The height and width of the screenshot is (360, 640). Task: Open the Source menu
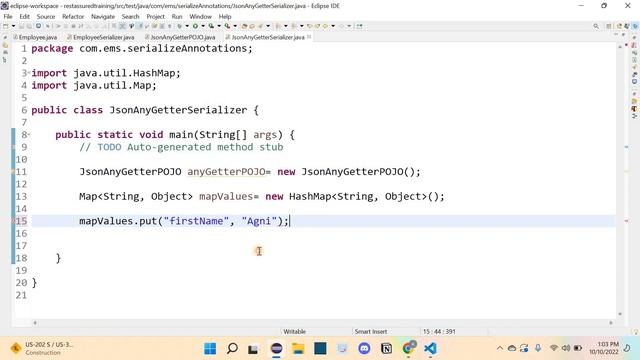tap(46, 16)
